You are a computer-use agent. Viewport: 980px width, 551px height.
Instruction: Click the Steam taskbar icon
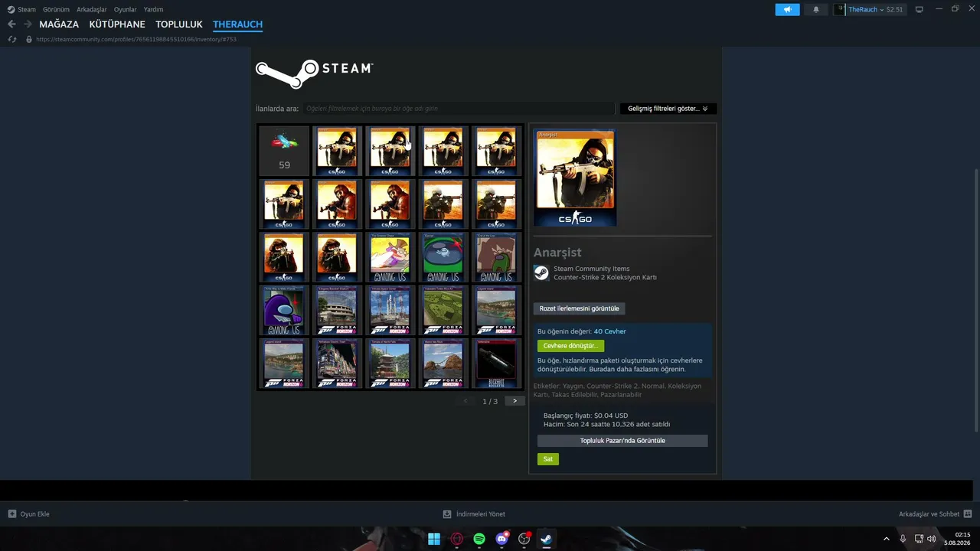[547, 539]
